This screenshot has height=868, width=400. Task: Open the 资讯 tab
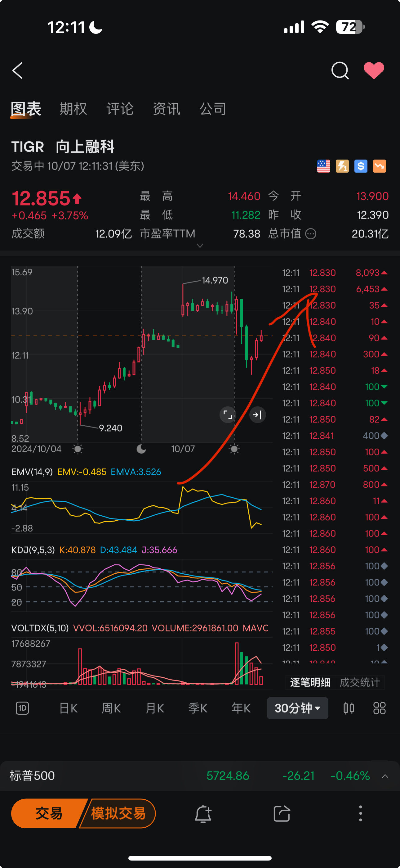pos(166,109)
